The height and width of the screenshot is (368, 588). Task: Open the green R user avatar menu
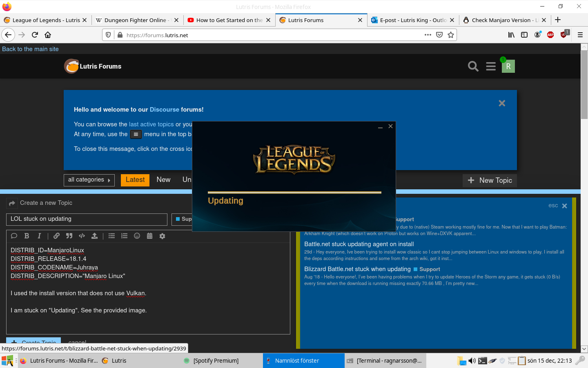(x=508, y=66)
